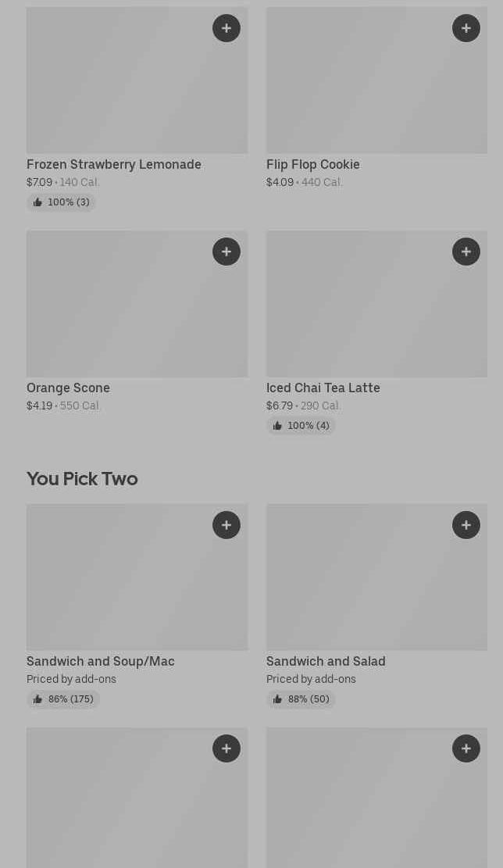Add Orange Scone to cart
503x868 pixels.
point(227,252)
